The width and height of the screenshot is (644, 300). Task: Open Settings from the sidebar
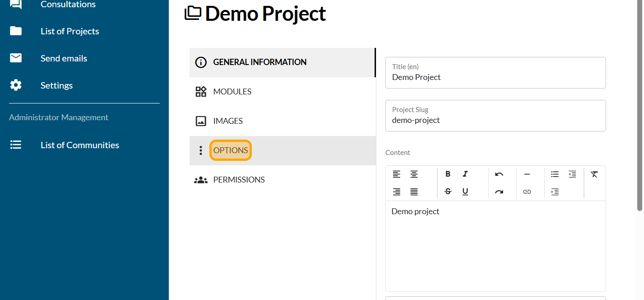56,85
